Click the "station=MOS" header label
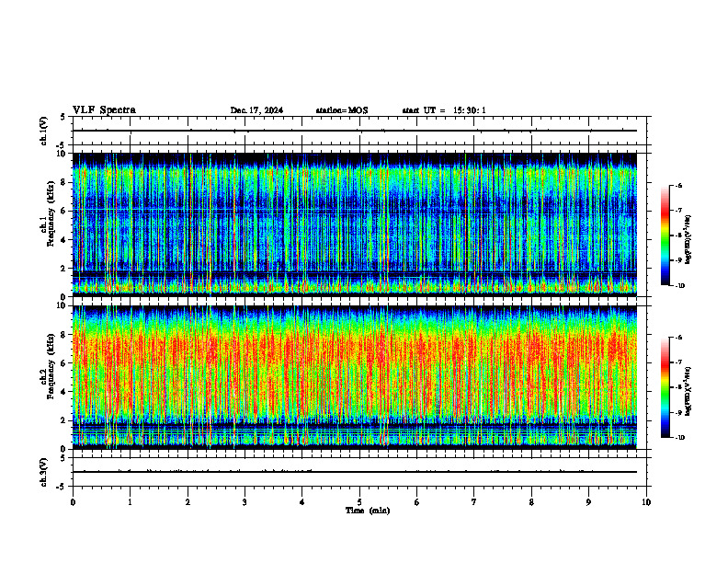728x563 pixels. [342, 110]
